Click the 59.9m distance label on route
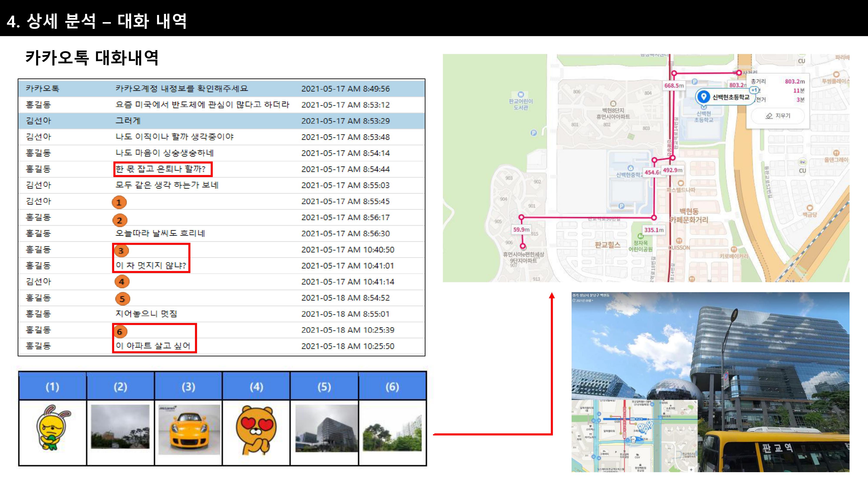The height and width of the screenshot is (488, 868). coord(521,230)
